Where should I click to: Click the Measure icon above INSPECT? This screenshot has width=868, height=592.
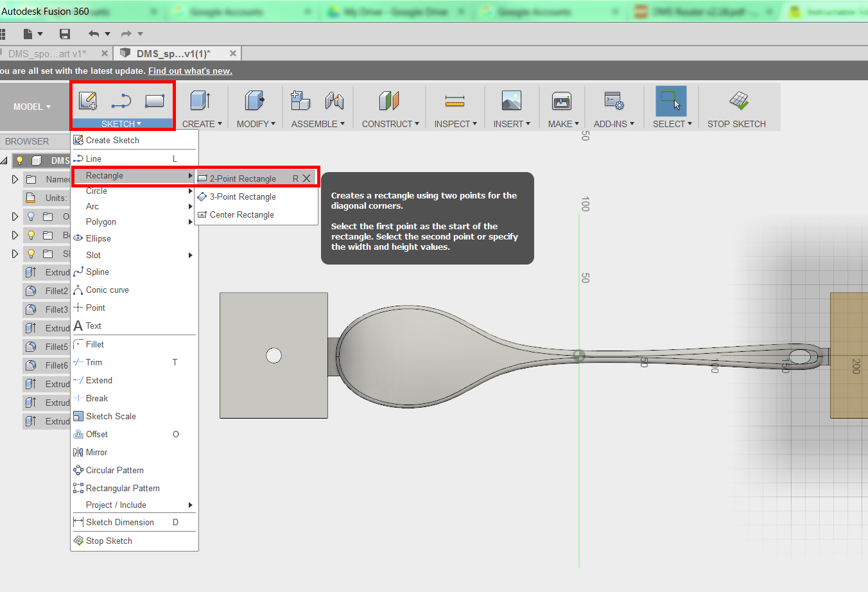point(455,101)
